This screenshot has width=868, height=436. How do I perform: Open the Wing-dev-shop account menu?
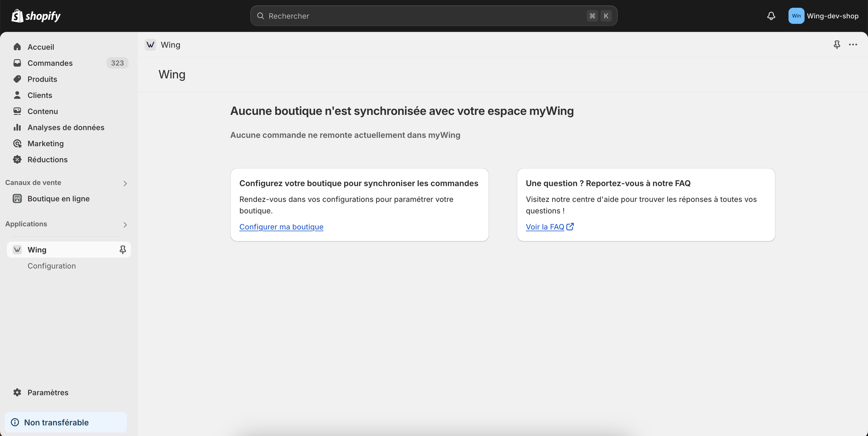tap(823, 16)
